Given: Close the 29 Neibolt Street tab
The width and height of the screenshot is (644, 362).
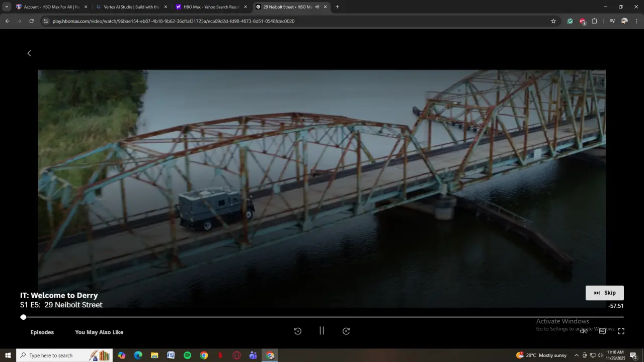Looking at the screenshot, I should coord(325,7).
